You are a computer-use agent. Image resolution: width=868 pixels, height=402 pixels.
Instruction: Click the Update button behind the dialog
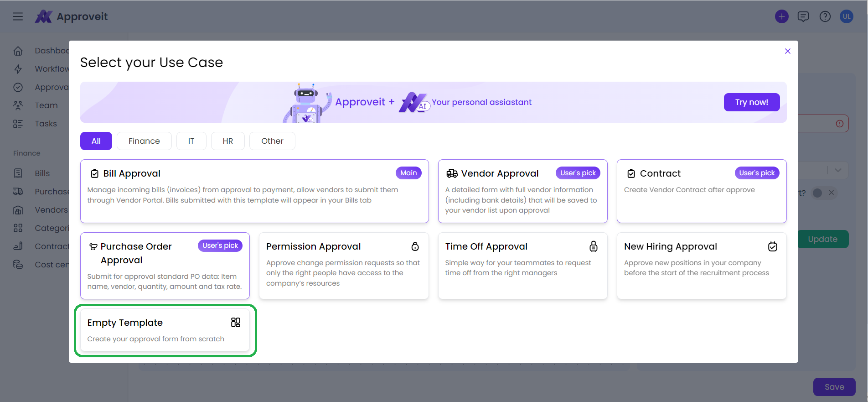[823, 239]
